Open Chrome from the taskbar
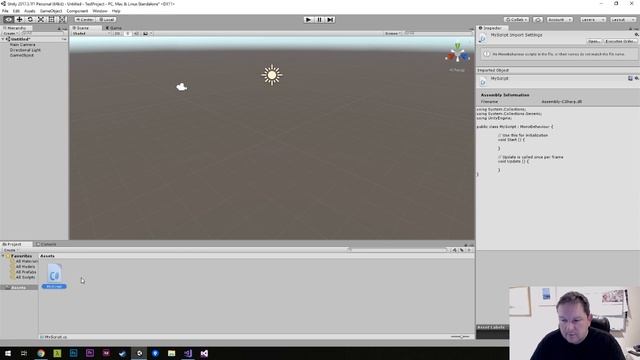 [41, 353]
